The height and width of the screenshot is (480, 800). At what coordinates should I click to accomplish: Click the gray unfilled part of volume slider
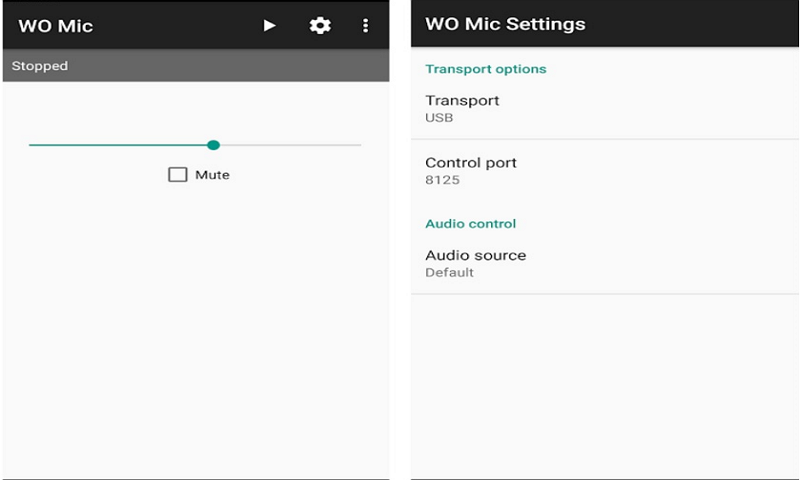coord(290,145)
